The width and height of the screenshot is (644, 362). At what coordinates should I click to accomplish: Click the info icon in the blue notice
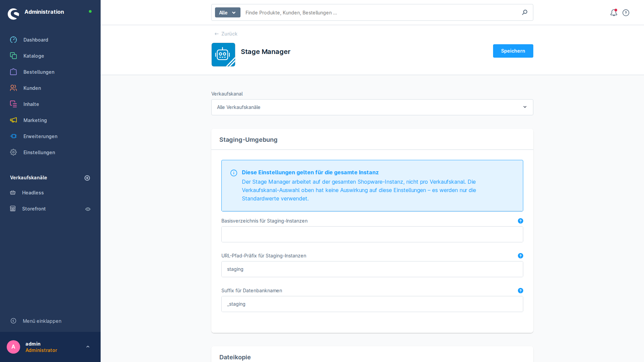[234, 173]
